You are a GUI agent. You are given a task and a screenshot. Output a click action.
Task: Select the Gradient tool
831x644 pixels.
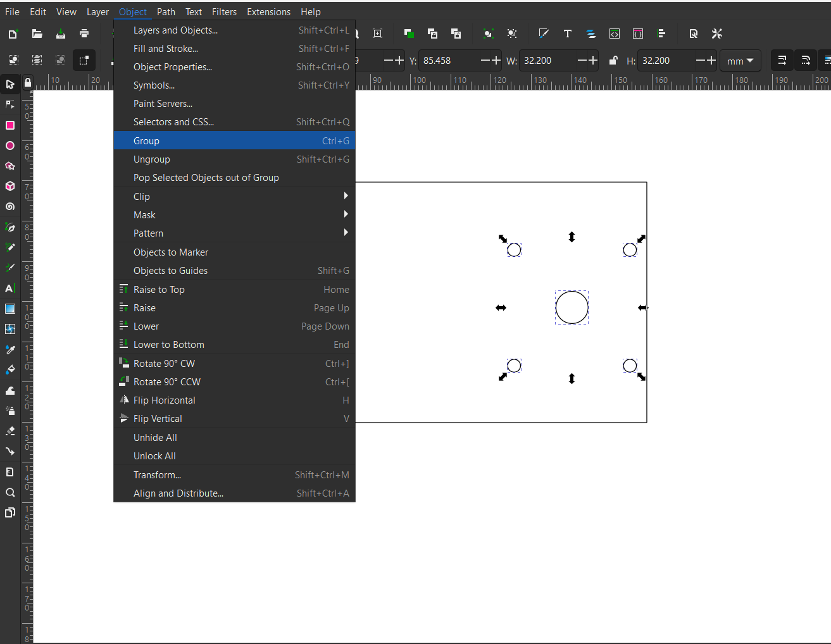tap(10, 309)
